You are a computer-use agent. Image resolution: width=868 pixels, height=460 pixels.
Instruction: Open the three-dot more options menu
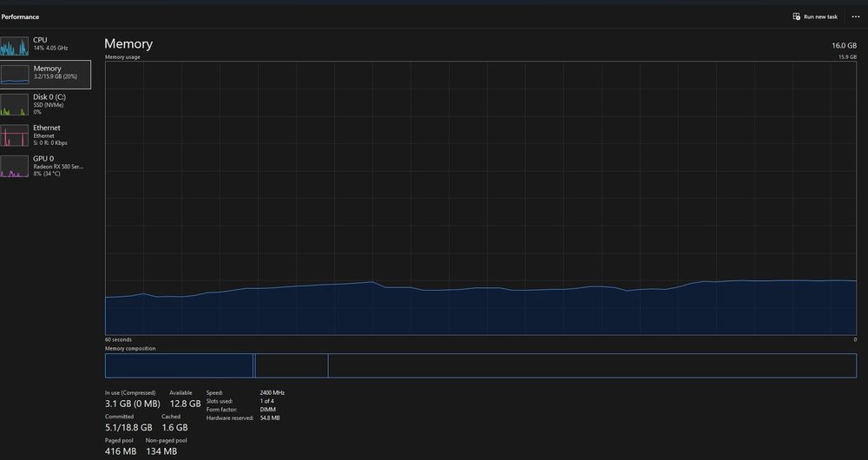[855, 16]
